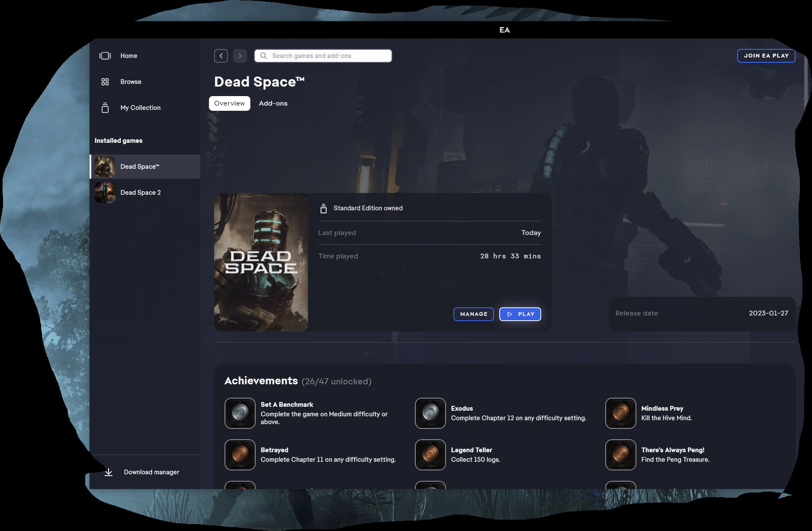Click the Dead Space 2 sidebar thumbnail
This screenshot has height=531, width=812.
pyautogui.click(x=105, y=193)
